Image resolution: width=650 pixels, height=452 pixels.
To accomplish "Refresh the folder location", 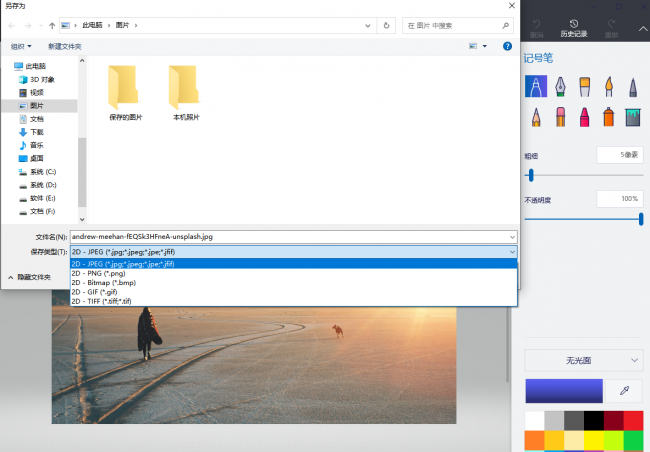I will (386, 26).
